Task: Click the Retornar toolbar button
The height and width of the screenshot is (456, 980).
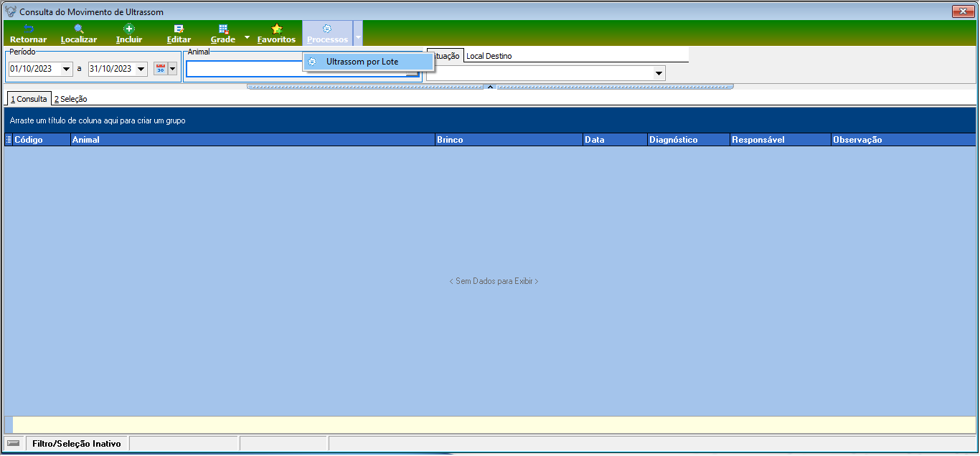Action: click(x=28, y=34)
